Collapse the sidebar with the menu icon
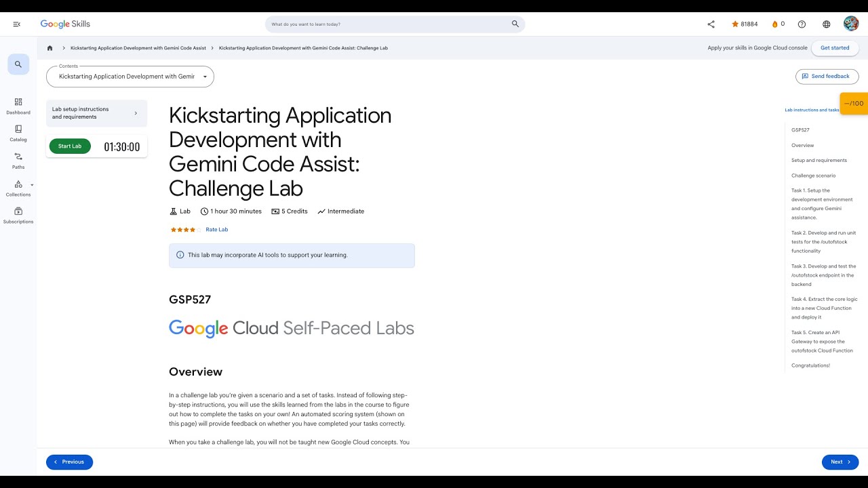Screen dimensions: 868x488 click(17, 24)
